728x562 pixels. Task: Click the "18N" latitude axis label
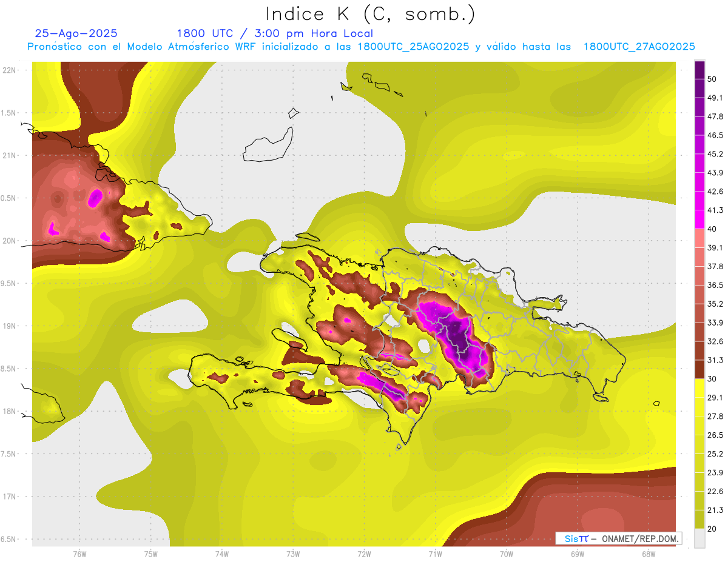9,411
